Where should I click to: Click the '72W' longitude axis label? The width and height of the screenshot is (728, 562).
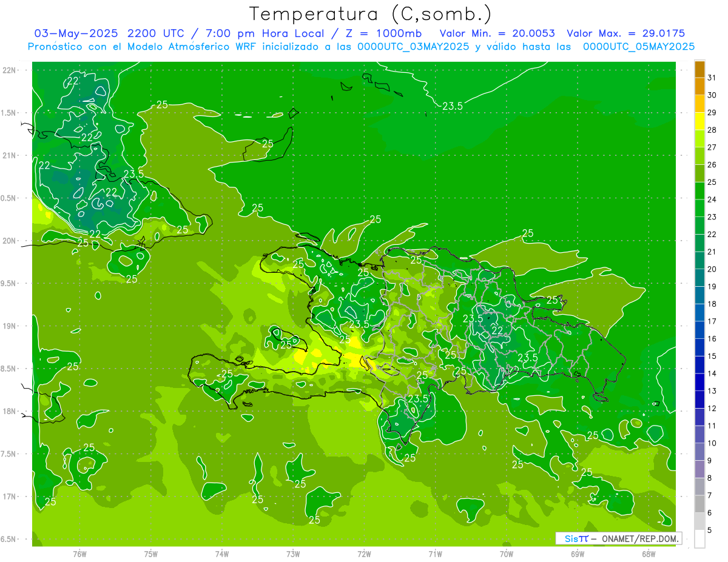point(364,554)
